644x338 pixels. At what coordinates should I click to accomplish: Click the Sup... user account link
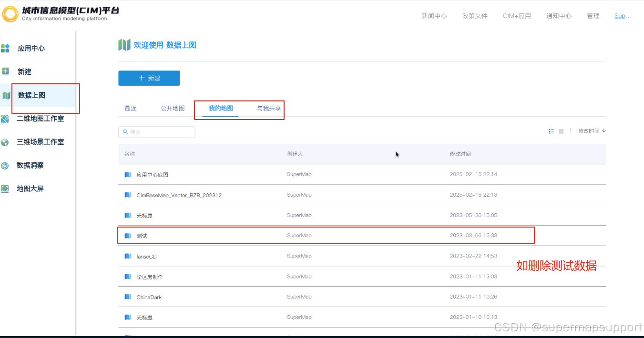pos(623,16)
